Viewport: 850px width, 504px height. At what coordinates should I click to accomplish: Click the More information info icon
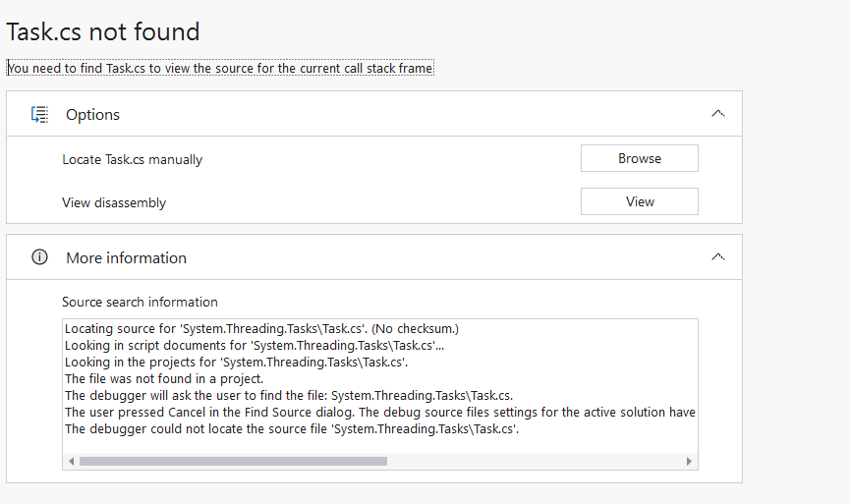pyautogui.click(x=39, y=257)
